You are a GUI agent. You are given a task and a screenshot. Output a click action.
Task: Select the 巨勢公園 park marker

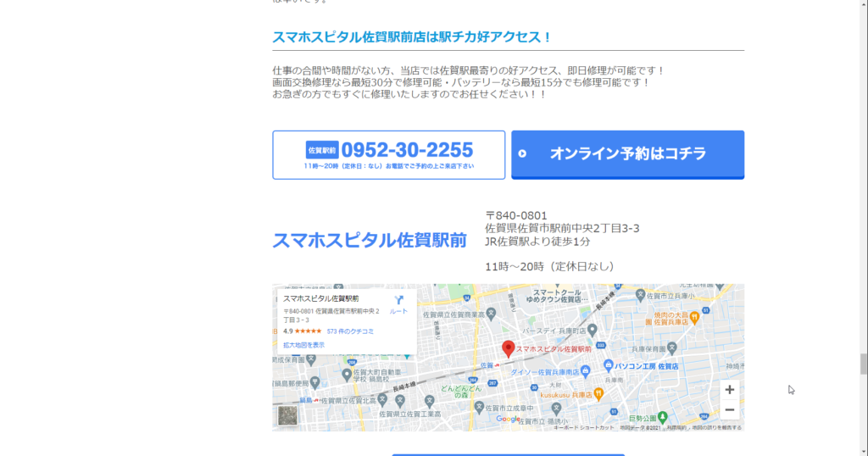[663, 417]
